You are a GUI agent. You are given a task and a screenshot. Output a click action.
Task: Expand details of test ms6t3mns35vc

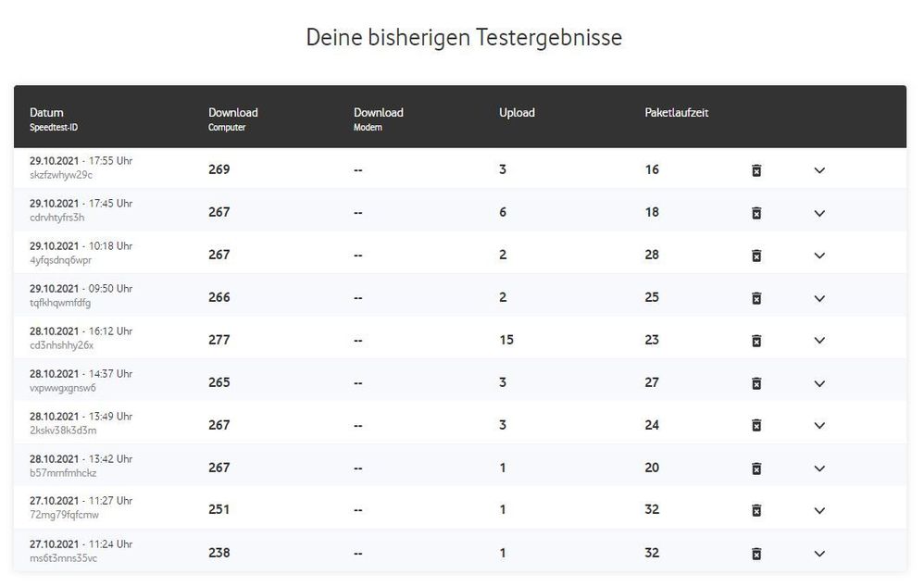point(819,554)
